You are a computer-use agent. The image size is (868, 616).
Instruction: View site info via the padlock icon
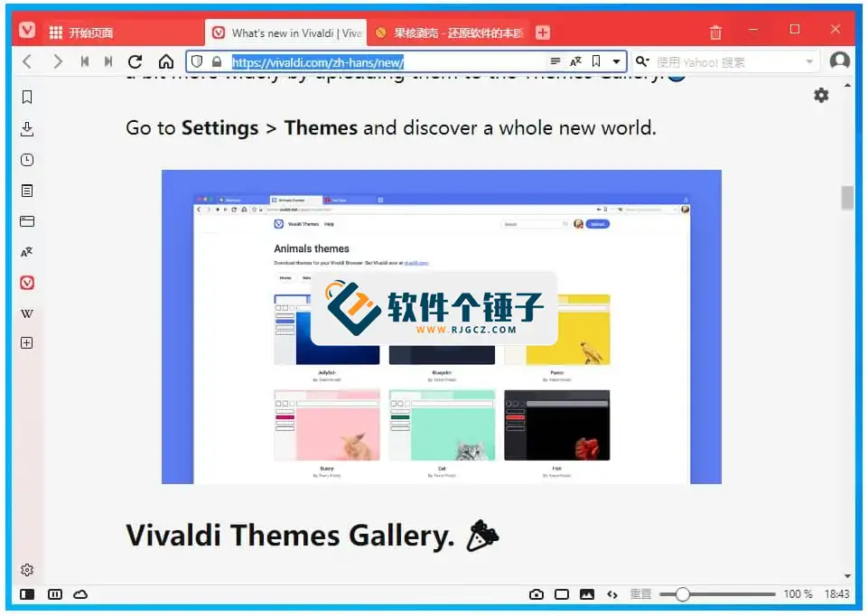217,61
